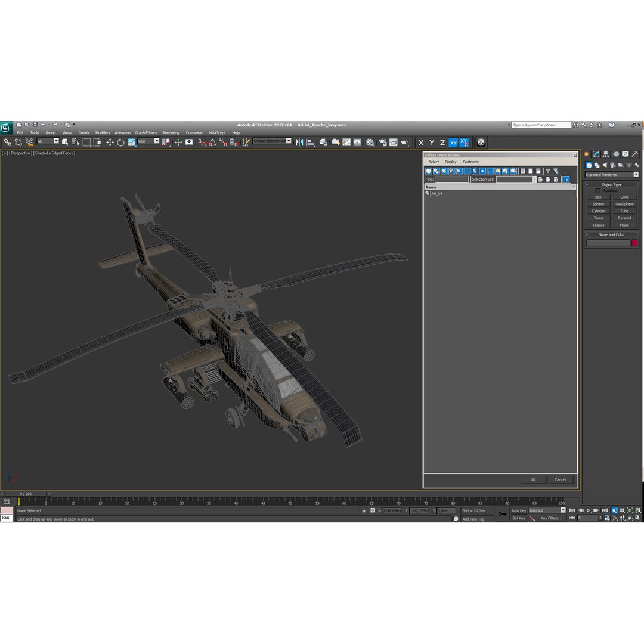Open the Rendering menu

[171, 132]
